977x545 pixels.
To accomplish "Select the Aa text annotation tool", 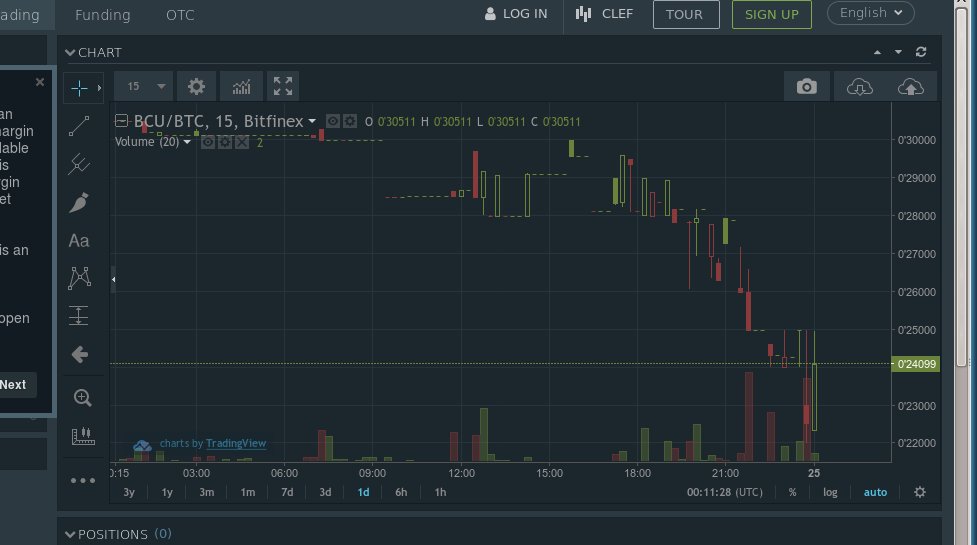I will [x=79, y=241].
